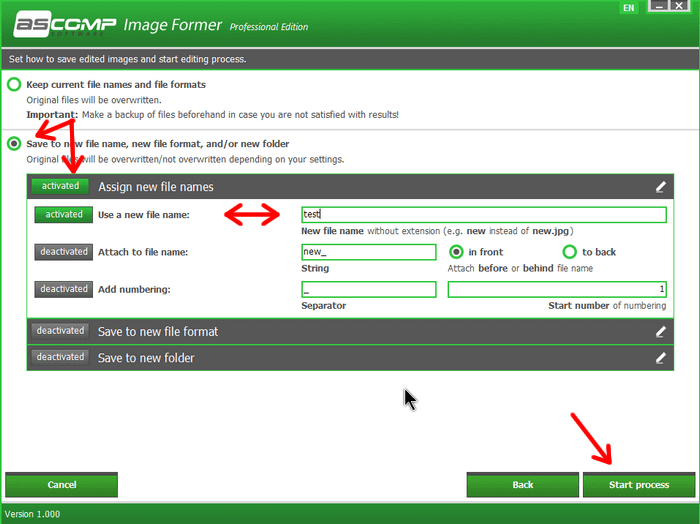Click the Separator input field
Viewport: 700px width, 524px height.
(x=369, y=289)
